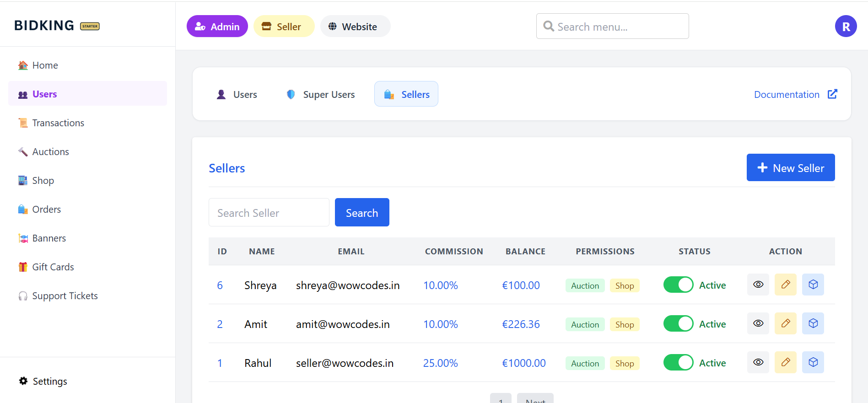Click the New Seller button
This screenshot has width=868, height=403.
point(790,168)
